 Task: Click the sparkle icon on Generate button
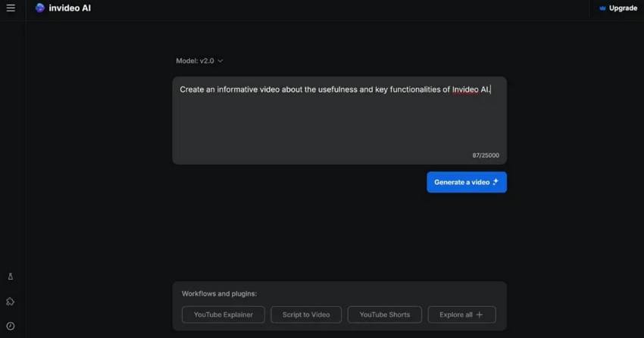(x=496, y=182)
